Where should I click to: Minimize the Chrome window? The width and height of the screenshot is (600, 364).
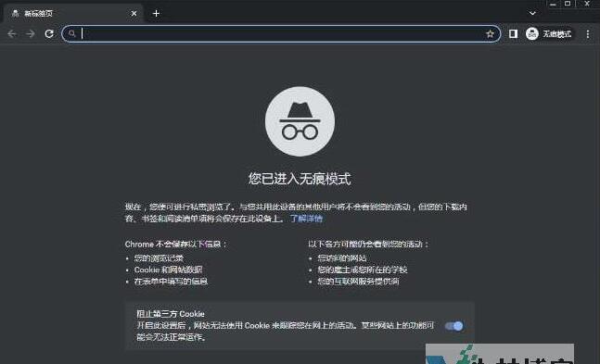click(x=553, y=4)
